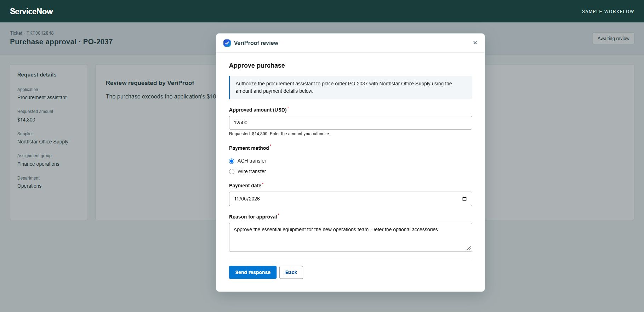The width and height of the screenshot is (644, 312).
Task: Click the Payment method label
Action: (249, 148)
